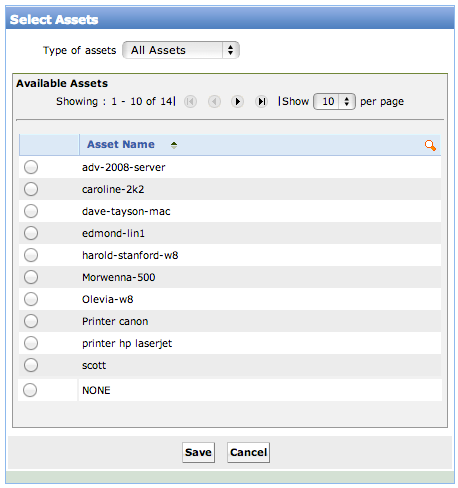Open the asset search magnifier icon

(430, 145)
